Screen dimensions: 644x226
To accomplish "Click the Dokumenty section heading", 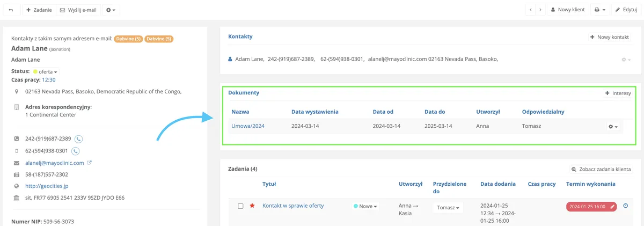I will pyautogui.click(x=244, y=92).
